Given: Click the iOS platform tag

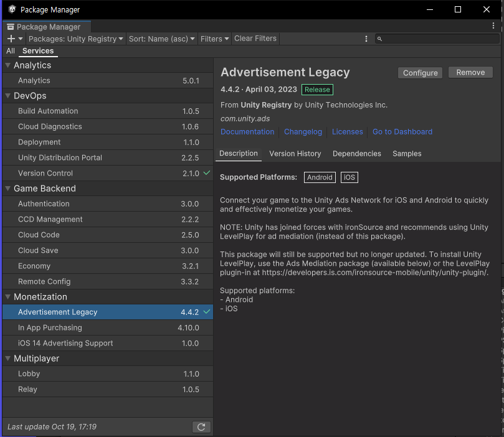Looking at the screenshot, I should [349, 177].
